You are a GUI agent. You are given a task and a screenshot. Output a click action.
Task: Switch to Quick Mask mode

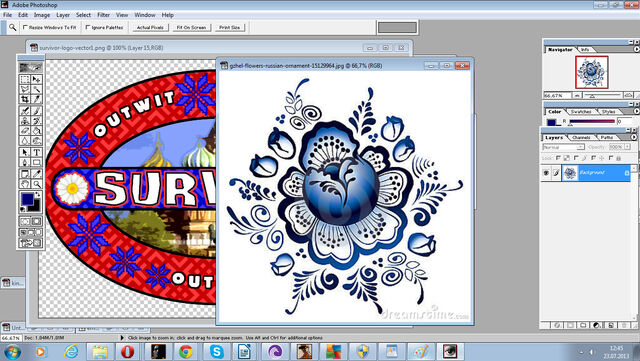pos(36,221)
